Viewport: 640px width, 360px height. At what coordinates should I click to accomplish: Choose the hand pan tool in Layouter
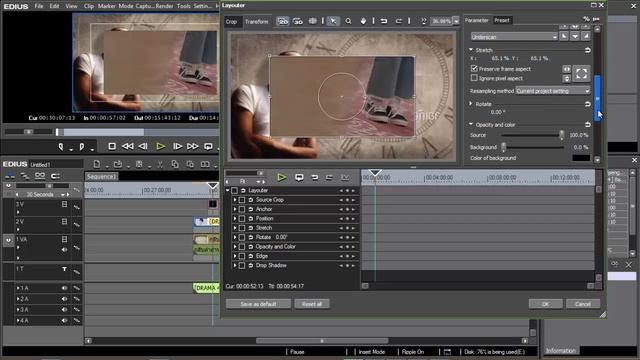coord(363,21)
